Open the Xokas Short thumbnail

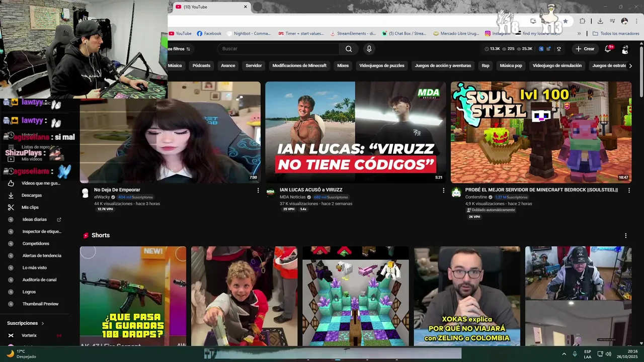pos(467,296)
